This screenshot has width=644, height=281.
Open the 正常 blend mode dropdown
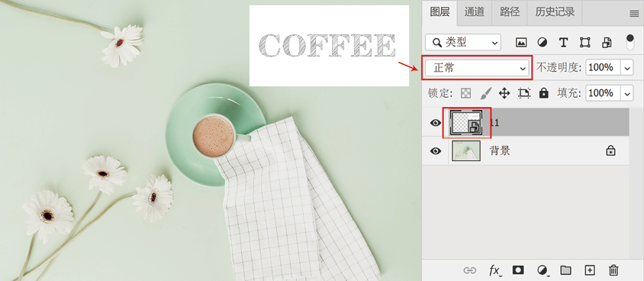[477, 68]
